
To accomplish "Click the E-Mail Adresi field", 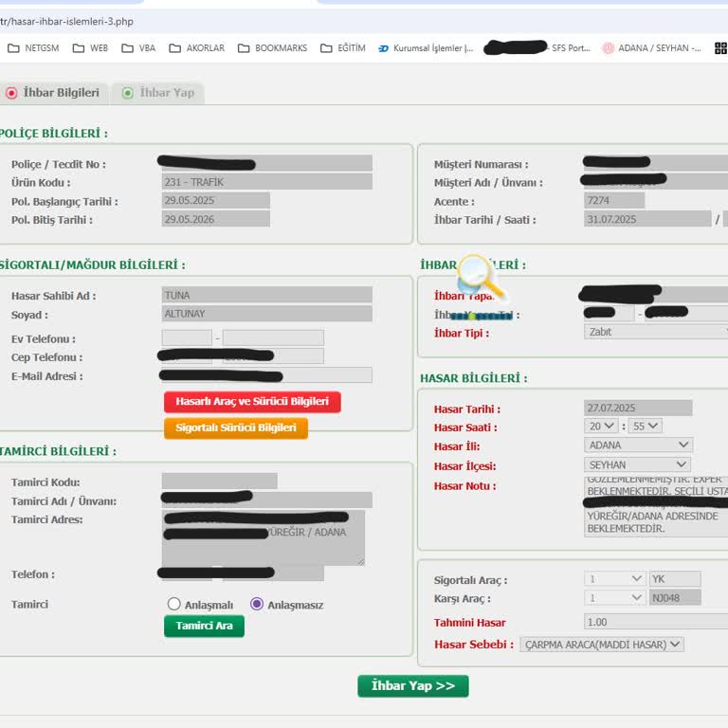I will click(267, 375).
